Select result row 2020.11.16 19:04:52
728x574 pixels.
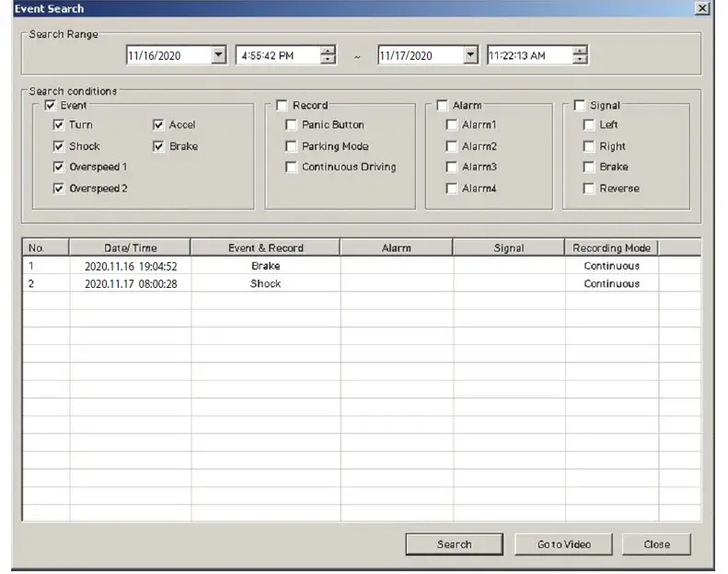coord(362,266)
